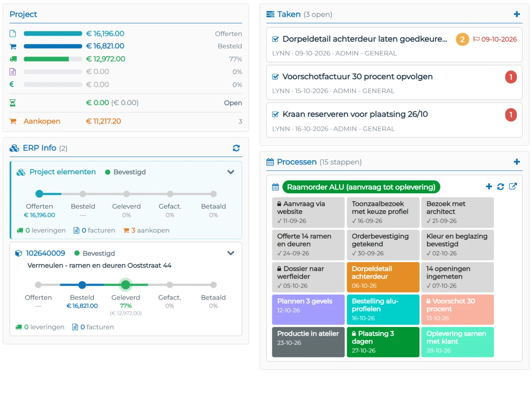Open Raamorder ALU process in external view
The height and width of the screenshot is (399, 532).
coord(513,186)
